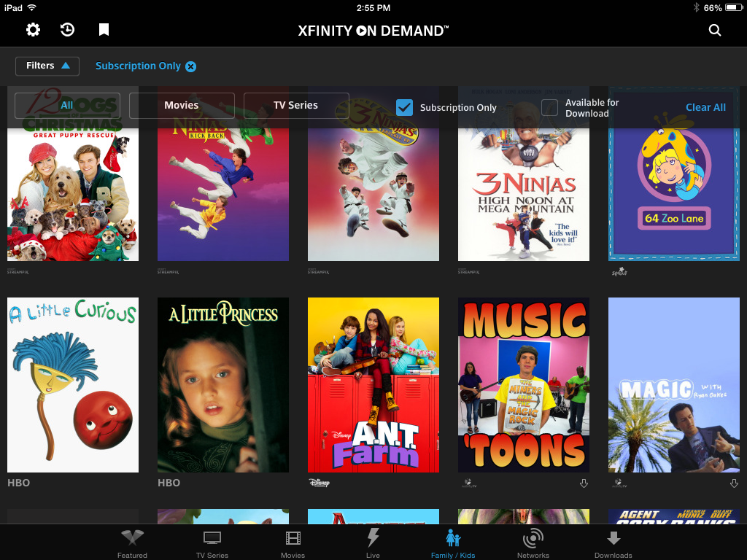Open the Settings gear
The width and height of the screenshot is (747, 560).
32,30
